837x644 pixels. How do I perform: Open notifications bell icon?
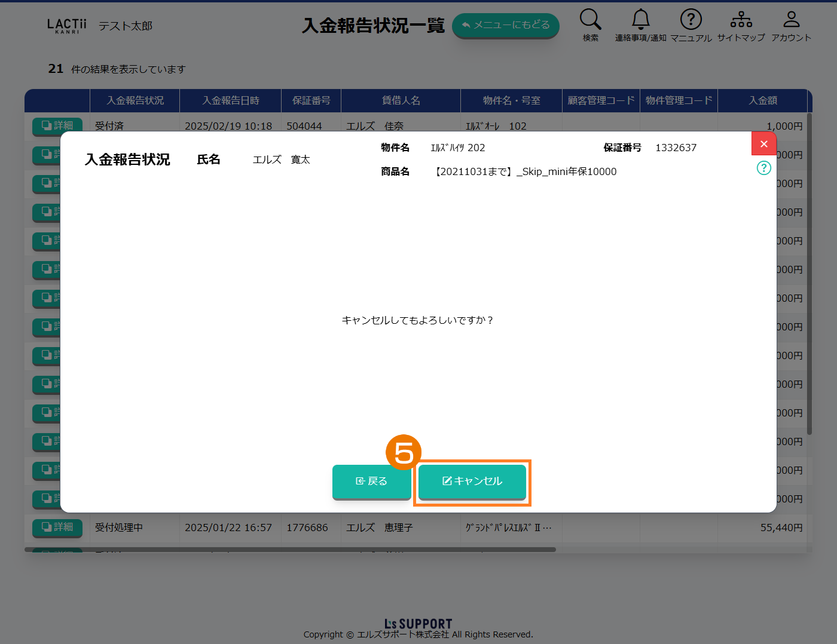click(640, 20)
